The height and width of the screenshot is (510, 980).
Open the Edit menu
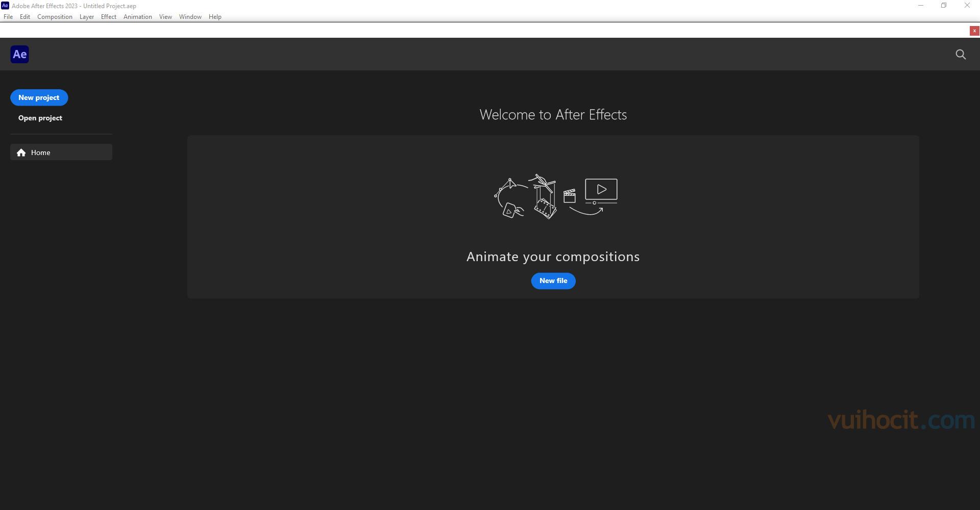click(25, 17)
